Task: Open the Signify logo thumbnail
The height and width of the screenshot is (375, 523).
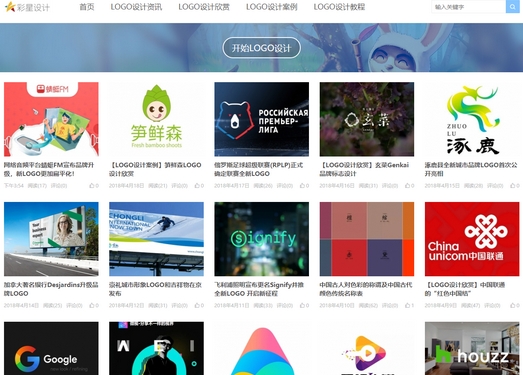Action: click(x=262, y=239)
